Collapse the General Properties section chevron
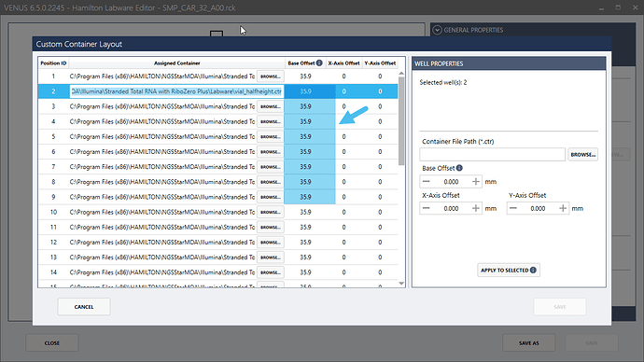Image resolution: width=644 pixels, height=362 pixels. coord(437,30)
